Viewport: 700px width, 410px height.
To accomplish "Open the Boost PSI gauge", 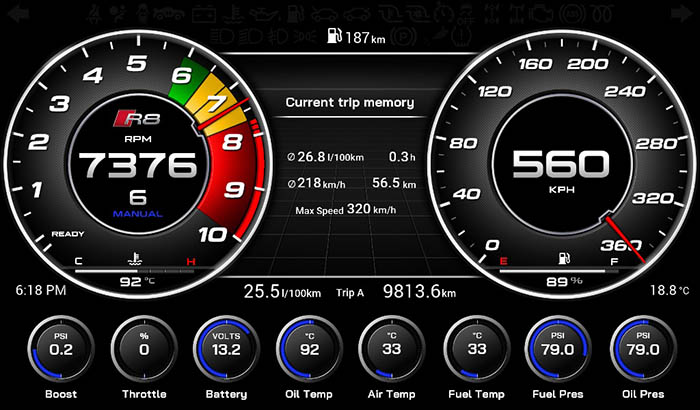I will (x=61, y=349).
